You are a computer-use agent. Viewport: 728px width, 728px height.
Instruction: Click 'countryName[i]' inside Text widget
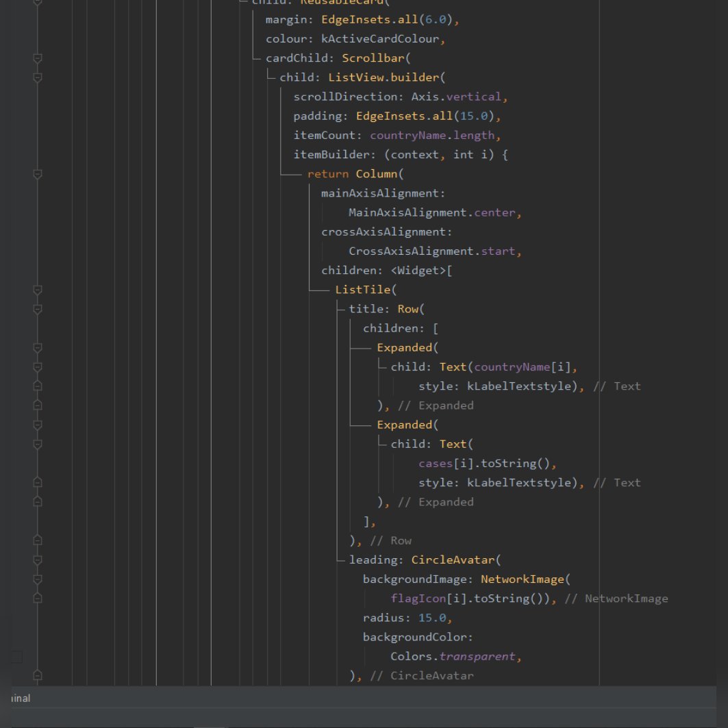(522, 367)
